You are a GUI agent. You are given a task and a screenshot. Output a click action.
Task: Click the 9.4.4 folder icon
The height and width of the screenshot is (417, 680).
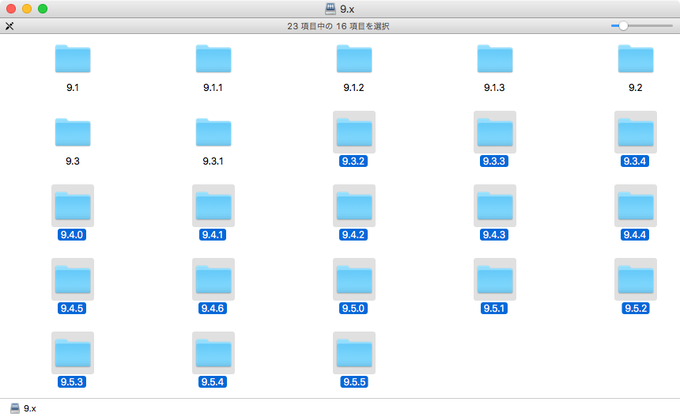pyautogui.click(x=635, y=206)
